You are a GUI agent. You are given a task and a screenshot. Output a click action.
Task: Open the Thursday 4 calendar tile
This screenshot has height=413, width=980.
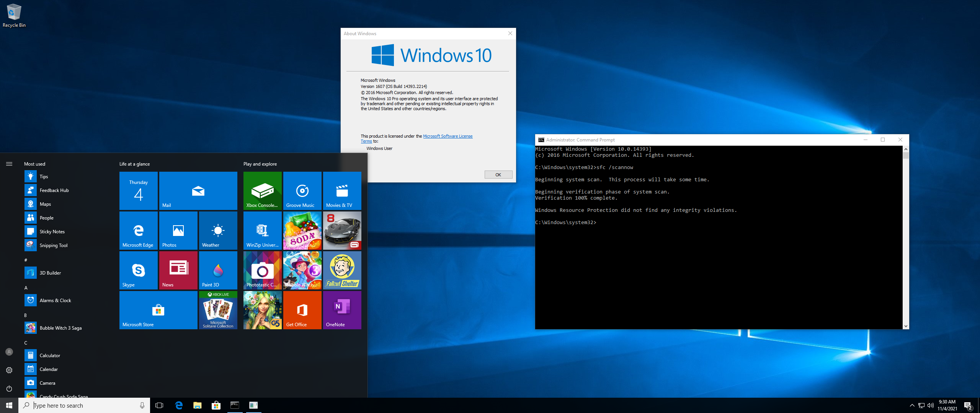click(x=139, y=190)
